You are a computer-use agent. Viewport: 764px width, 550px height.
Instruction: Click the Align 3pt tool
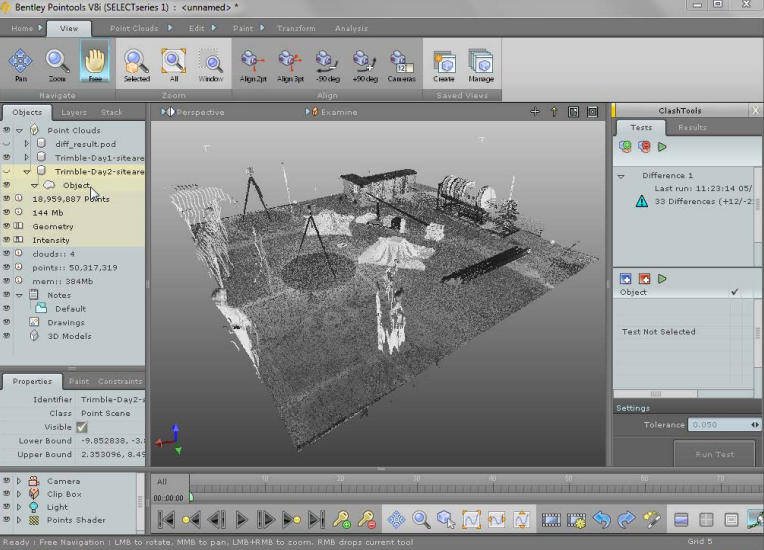(290, 66)
